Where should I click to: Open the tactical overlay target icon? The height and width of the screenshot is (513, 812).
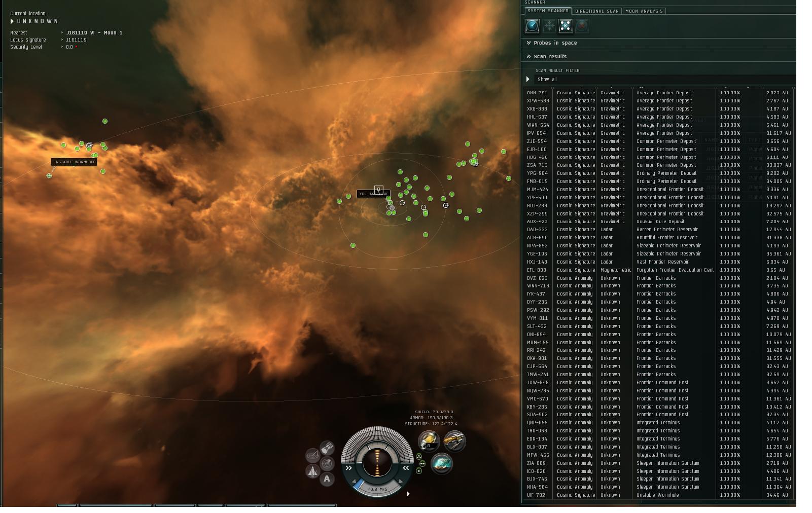point(312,455)
